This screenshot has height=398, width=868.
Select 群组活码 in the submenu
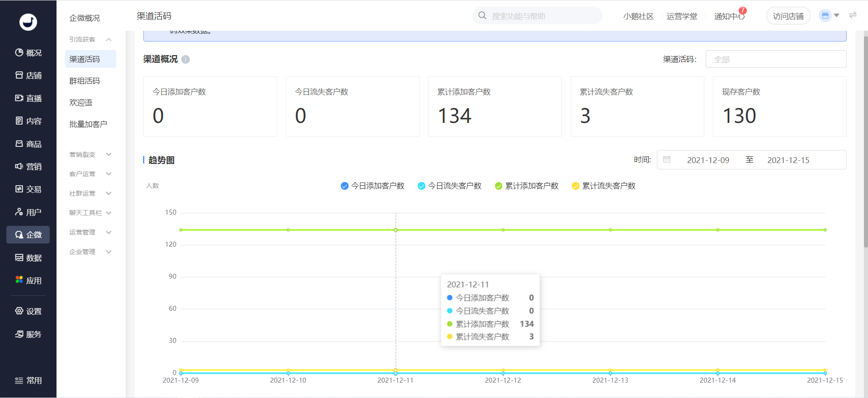click(85, 81)
